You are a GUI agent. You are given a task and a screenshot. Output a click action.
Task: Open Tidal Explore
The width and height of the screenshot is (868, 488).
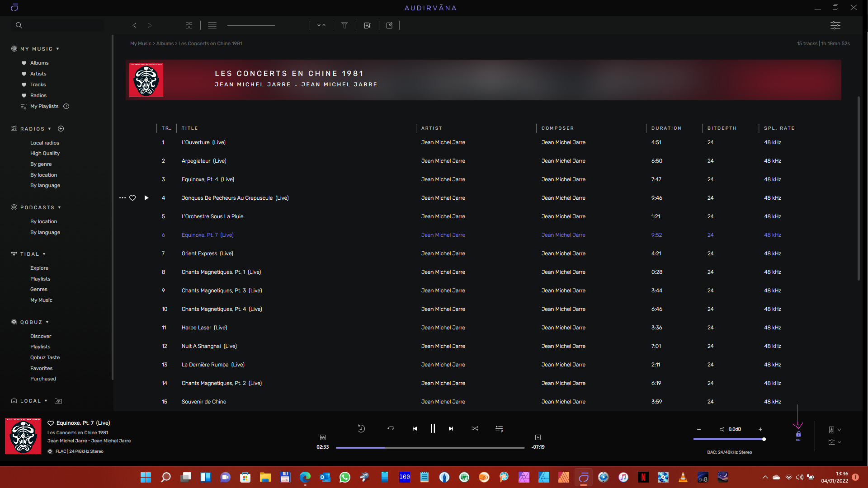(39, 268)
